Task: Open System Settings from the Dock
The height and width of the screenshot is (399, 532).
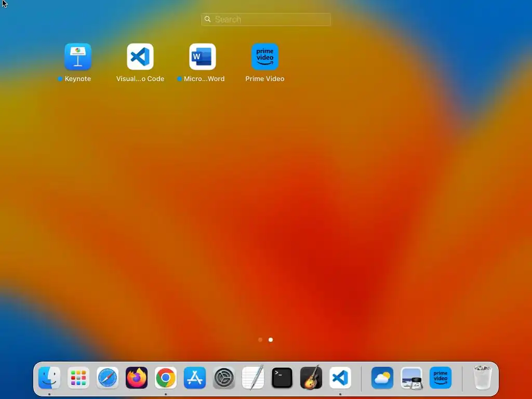Action: (x=224, y=378)
